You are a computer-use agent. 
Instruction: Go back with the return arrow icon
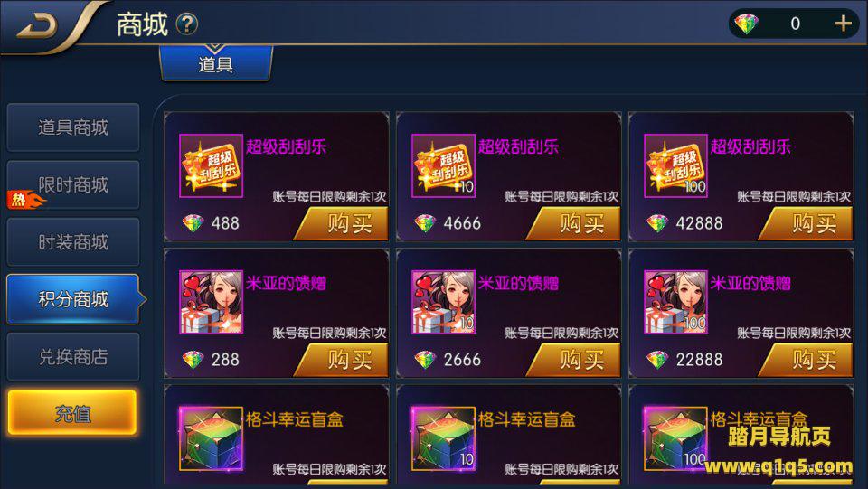36,25
